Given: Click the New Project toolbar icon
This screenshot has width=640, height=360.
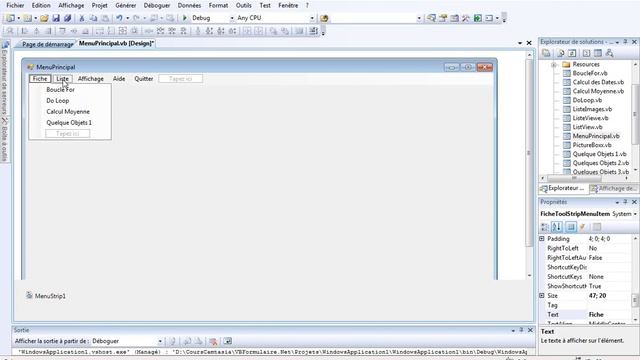Looking at the screenshot, I should (10, 18).
